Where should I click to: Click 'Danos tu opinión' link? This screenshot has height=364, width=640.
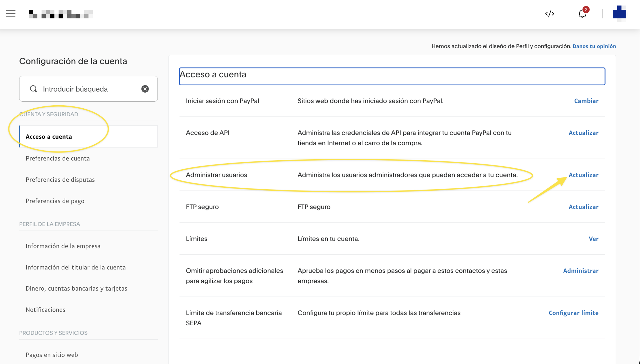[594, 46]
